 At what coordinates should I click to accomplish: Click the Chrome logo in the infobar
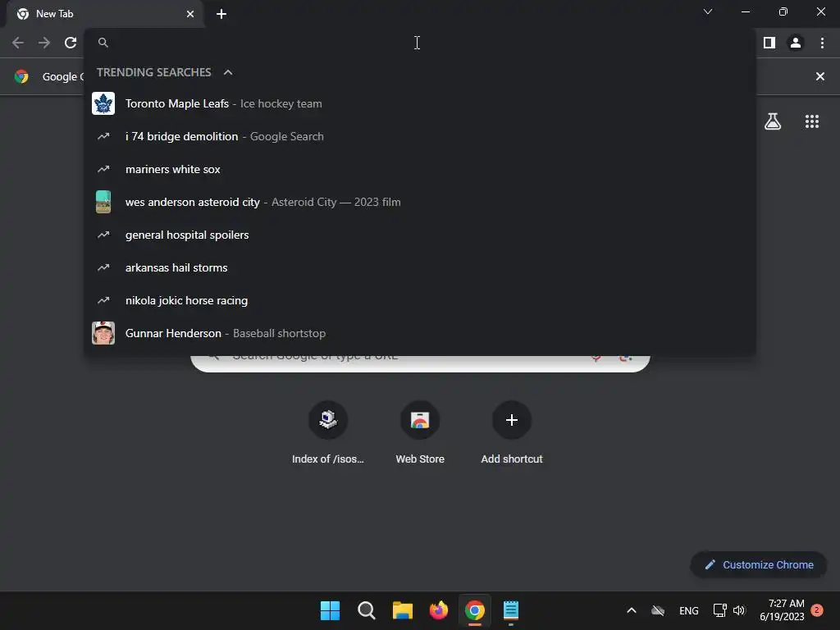click(21, 76)
